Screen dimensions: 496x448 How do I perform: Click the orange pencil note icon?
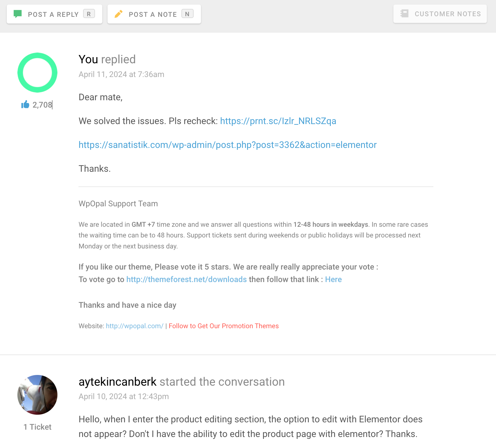pos(119,14)
